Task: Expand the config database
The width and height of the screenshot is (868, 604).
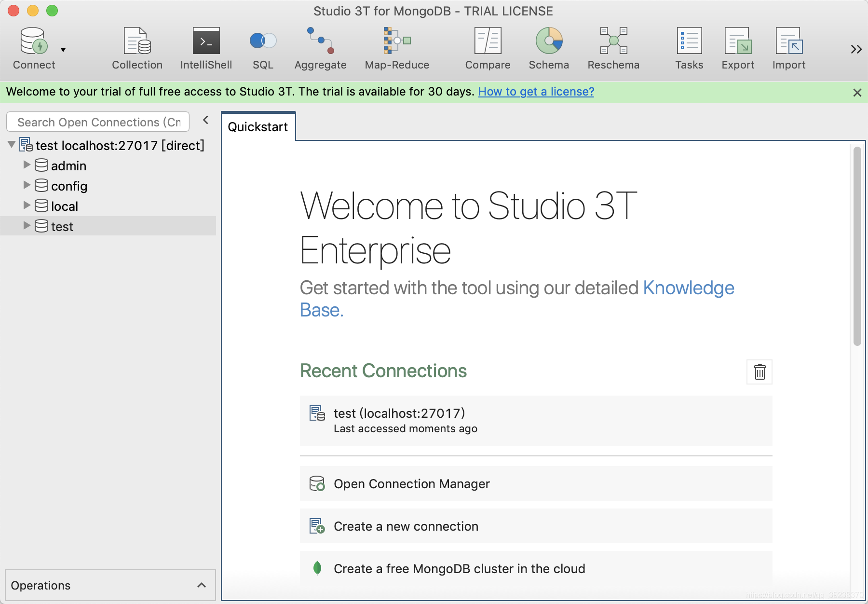Action: 27,186
